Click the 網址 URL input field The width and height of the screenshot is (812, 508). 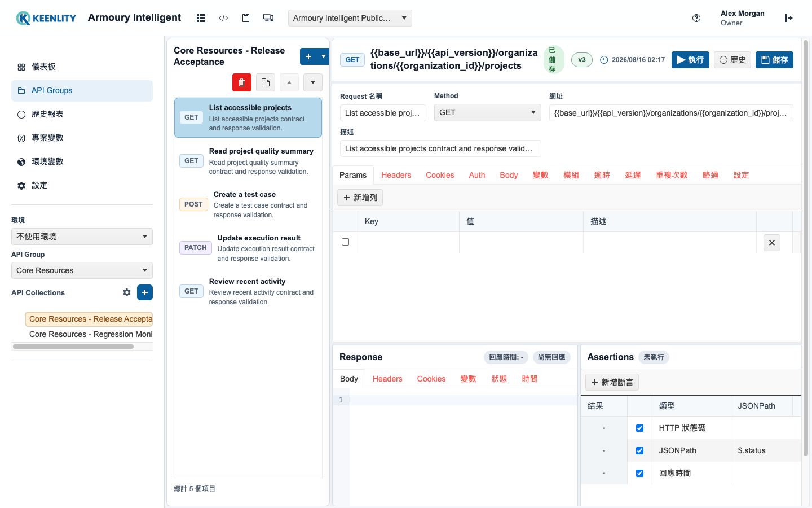671,113
